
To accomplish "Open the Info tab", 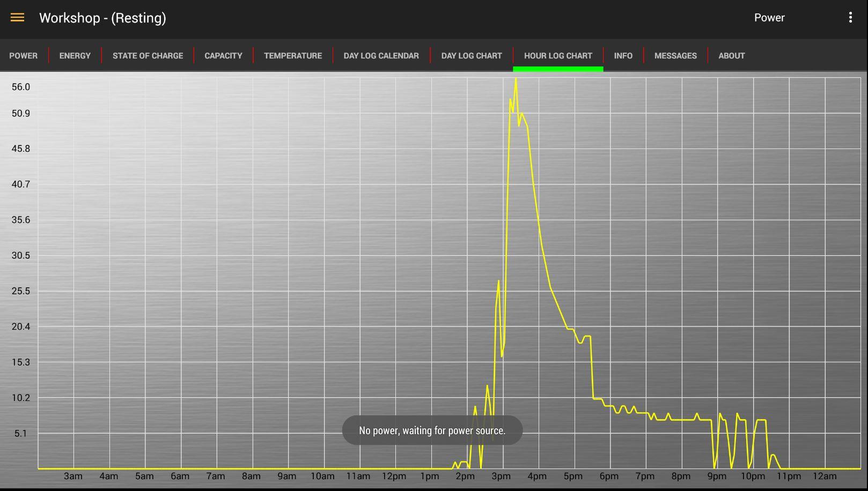I will [x=623, y=56].
